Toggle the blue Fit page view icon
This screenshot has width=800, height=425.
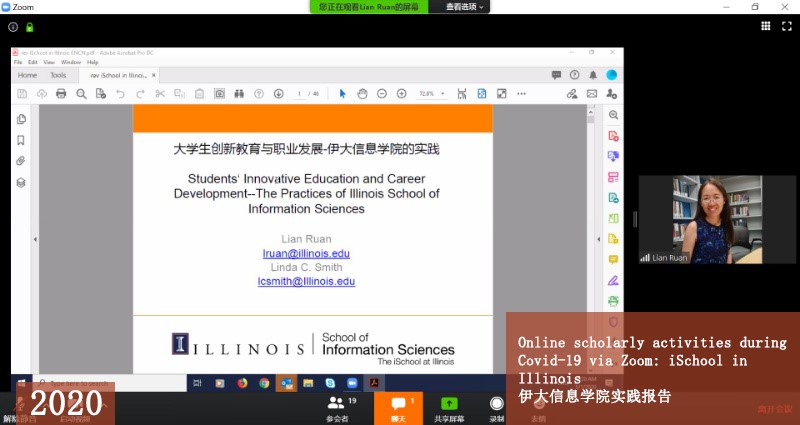[482, 94]
